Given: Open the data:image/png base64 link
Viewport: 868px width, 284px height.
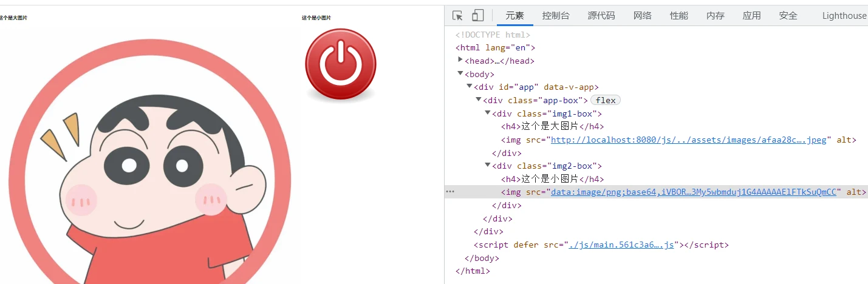Looking at the screenshot, I should tap(694, 192).
